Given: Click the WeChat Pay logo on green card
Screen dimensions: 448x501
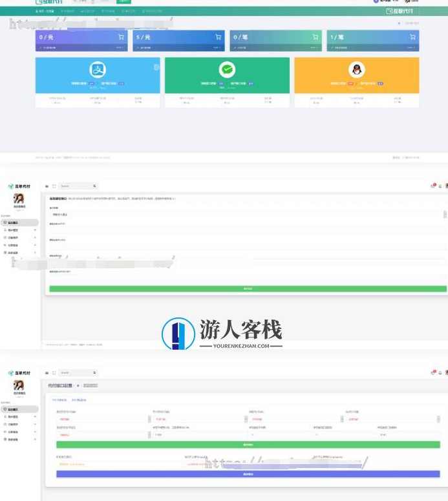Looking at the screenshot, I should pyautogui.click(x=227, y=69).
